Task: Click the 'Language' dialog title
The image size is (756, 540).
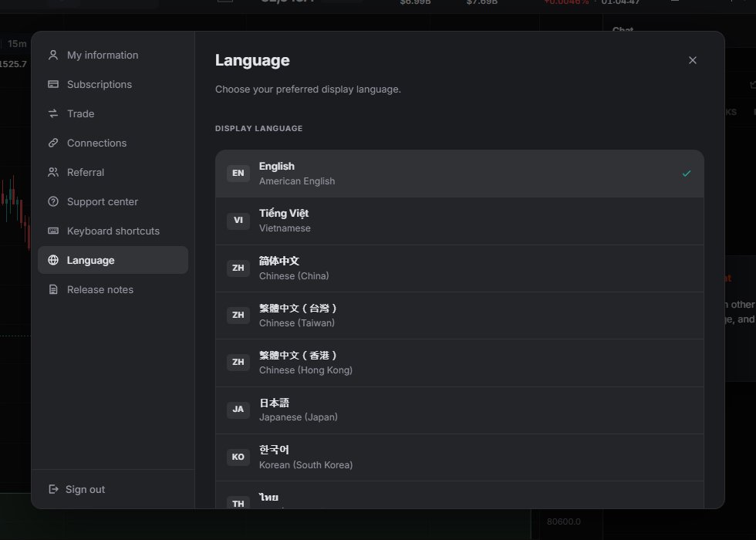Action: click(252, 60)
